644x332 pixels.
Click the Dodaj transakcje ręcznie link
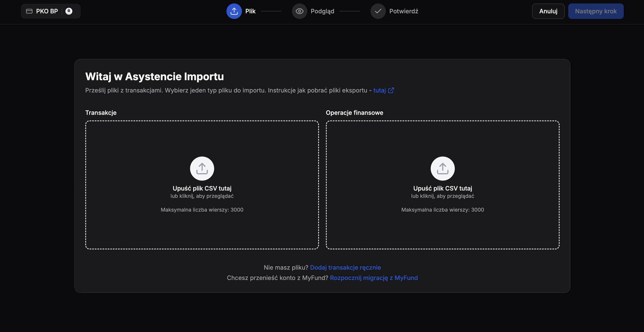345,267
